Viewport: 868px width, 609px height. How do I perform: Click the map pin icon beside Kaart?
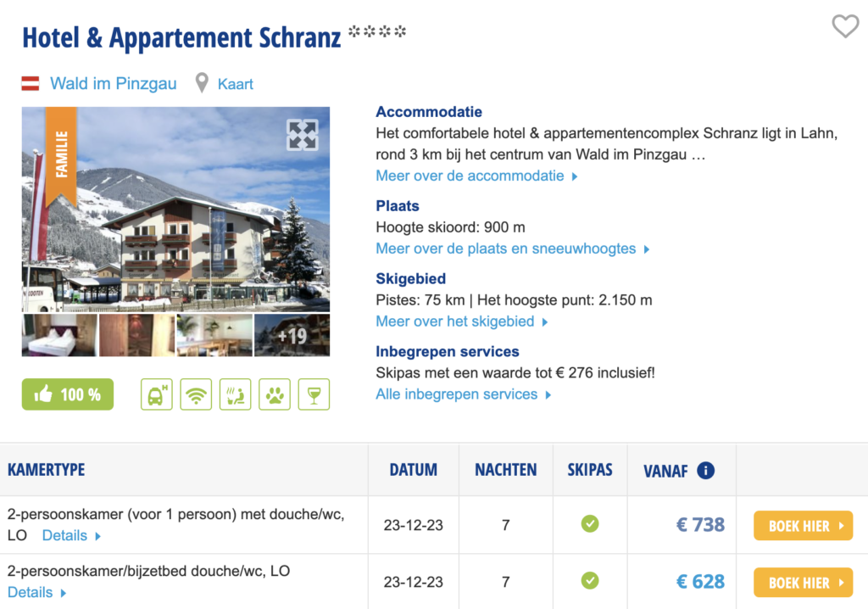(202, 83)
